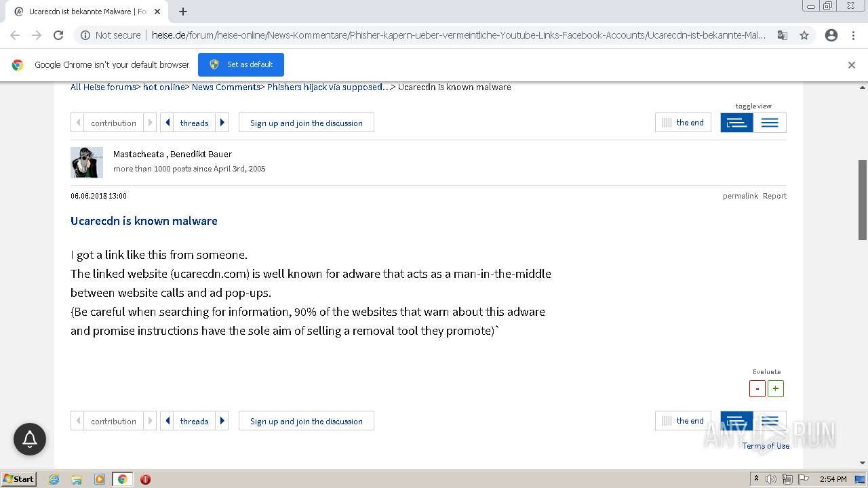Screen dimensions: 868x488
Task: Open Chrome's three-dot menu
Action: click(x=854, y=35)
